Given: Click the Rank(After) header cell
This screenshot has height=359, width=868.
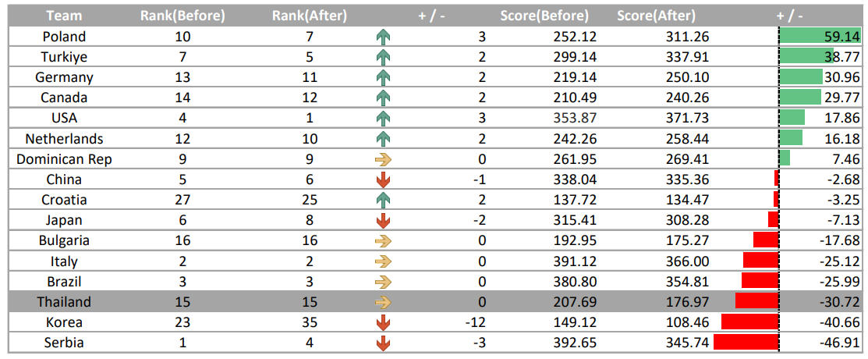Looking at the screenshot, I should 310,16.
